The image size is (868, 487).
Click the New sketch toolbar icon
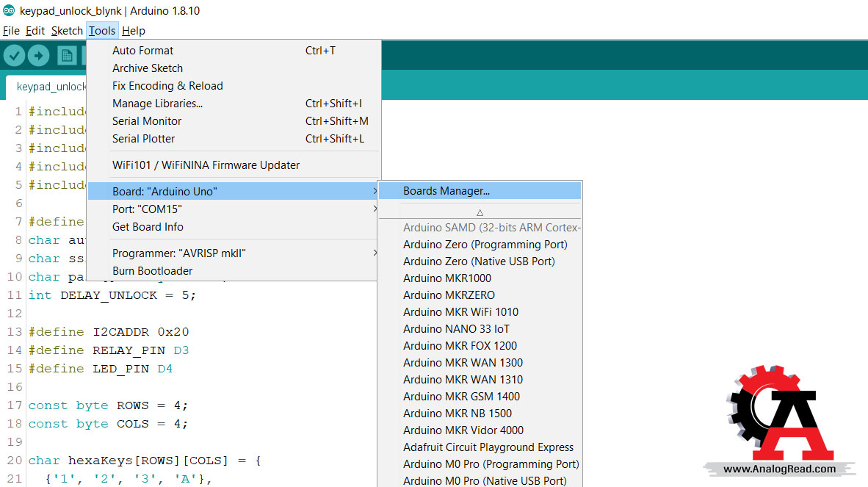(x=67, y=55)
